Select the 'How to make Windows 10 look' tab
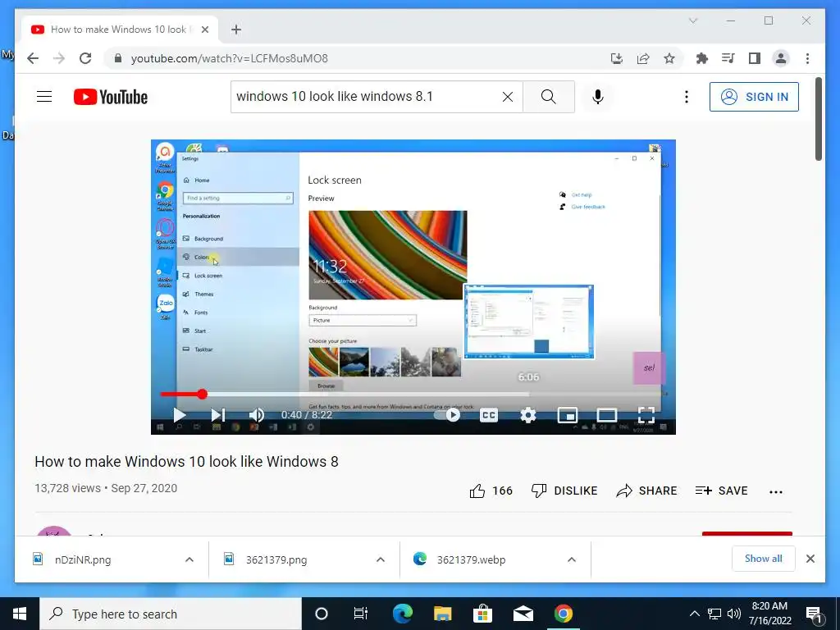This screenshot has height=630, width=840. pyautogui.click(x=119, y=29)
